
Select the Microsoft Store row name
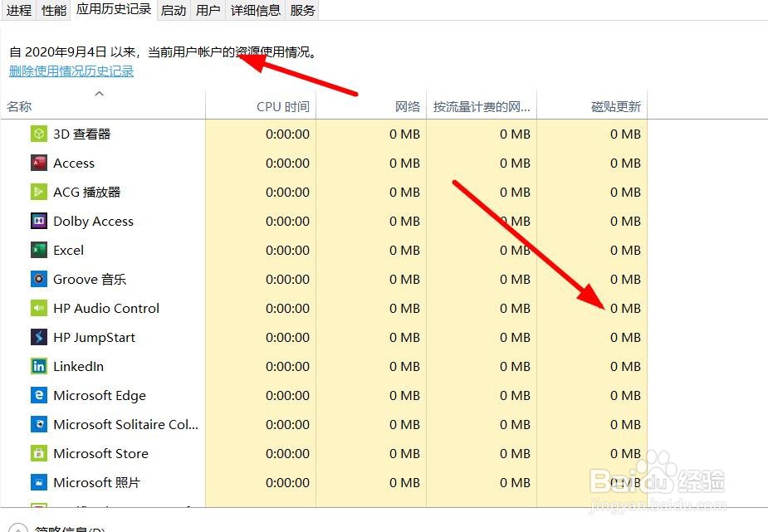(101, 453)
